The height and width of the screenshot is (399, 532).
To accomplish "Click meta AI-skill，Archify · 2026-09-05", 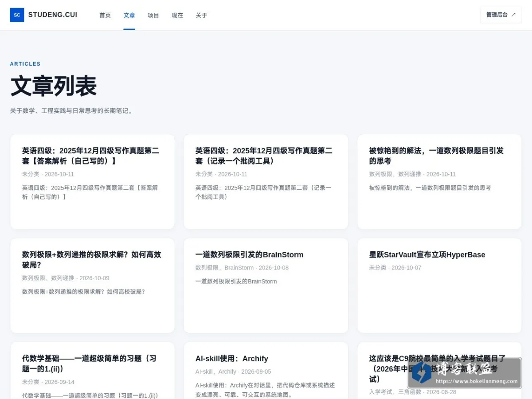I will (x=233, y=372).
